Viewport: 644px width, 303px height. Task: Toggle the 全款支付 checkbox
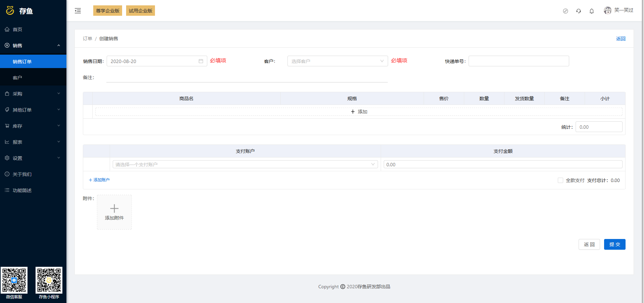560,180
